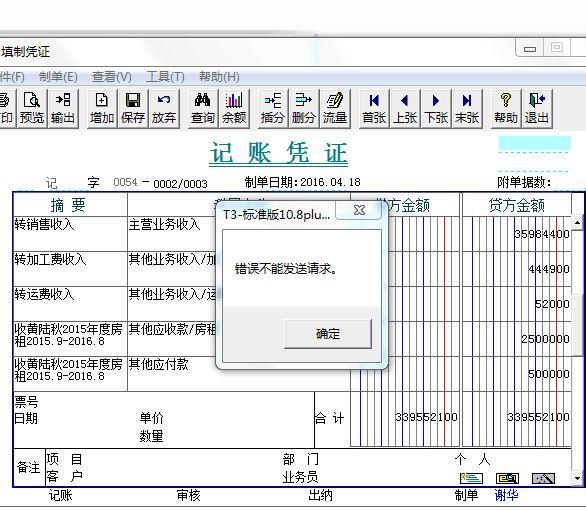Click the 增加 (add voucher) icon
The width and height of the screenshot is (586, 510).
[102, 108]
